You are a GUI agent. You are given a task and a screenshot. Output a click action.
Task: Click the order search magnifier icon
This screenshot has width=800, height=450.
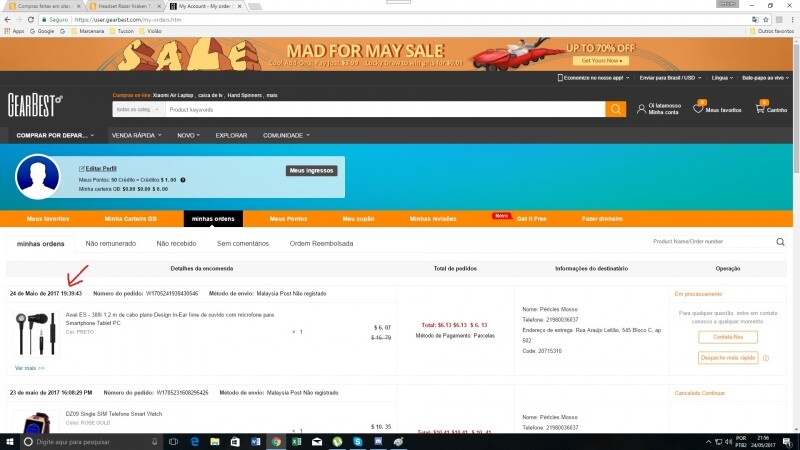(x=780, y=242)
